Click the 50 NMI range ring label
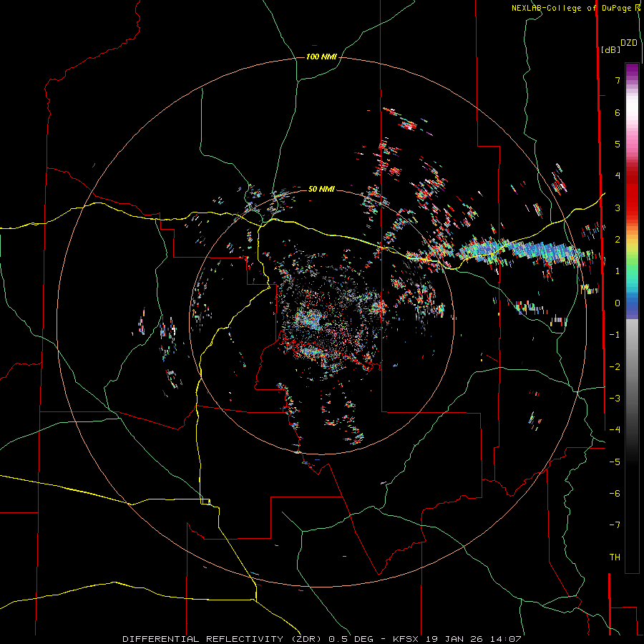Viewport: 644px width, 644px height. pyautogui.click(x=321, y=189)
